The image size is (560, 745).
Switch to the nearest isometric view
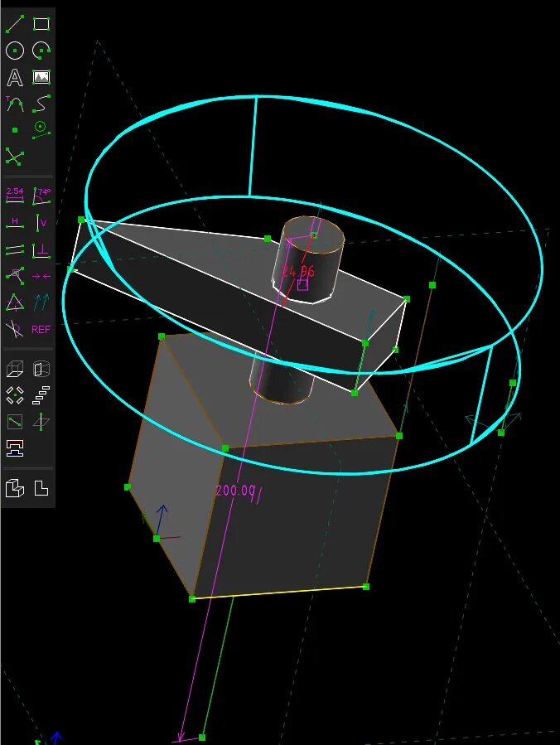click(15, 488)
